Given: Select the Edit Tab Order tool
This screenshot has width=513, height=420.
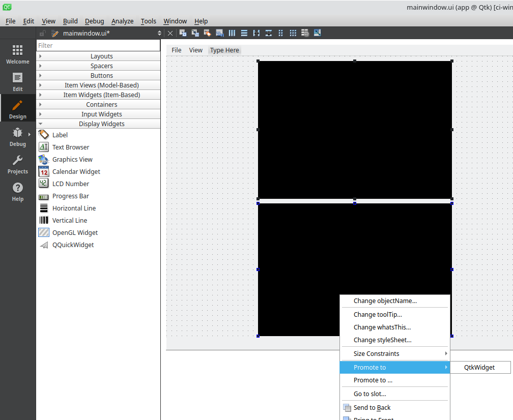Looking at the screenshot, I should [x=219, y=33].
